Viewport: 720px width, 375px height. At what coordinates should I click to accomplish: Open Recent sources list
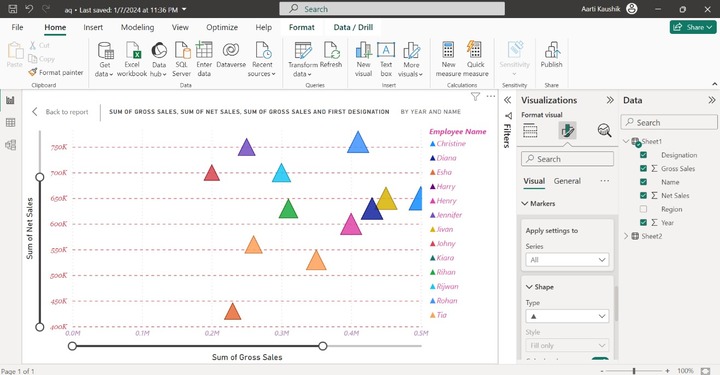point(262,60)
